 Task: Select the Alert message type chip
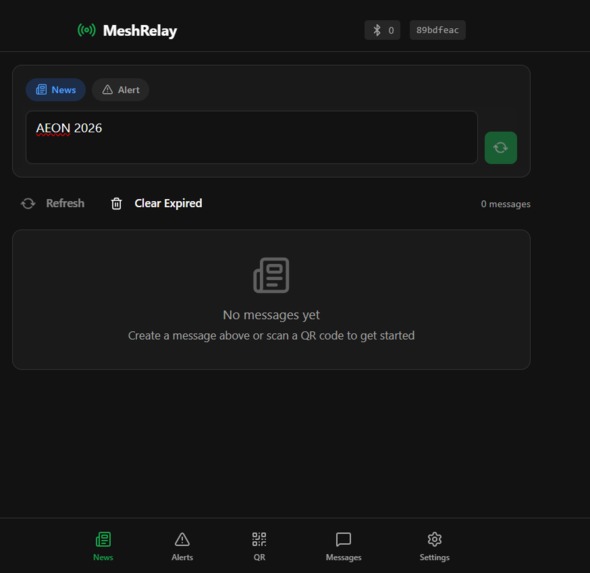pos(120,90)
